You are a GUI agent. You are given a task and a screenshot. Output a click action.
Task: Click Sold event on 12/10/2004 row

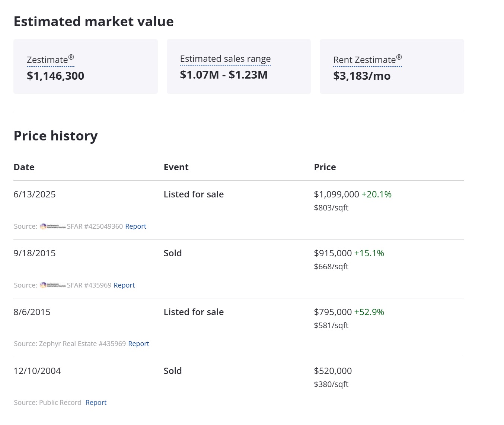173,371
